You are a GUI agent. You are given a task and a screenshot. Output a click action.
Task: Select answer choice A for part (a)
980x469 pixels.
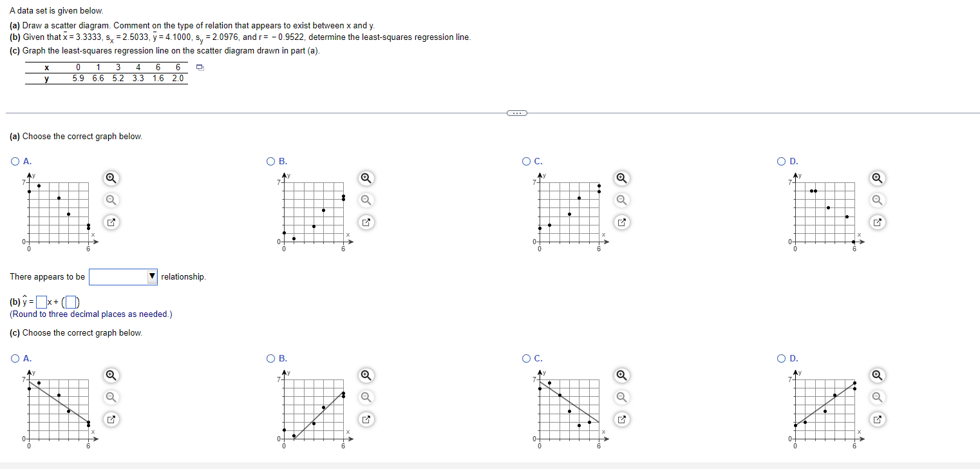(14, 161)
